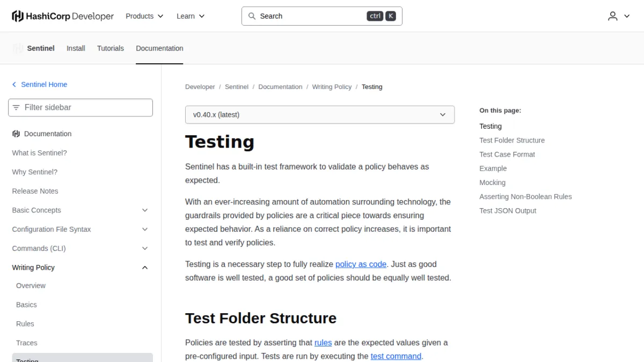Open 'Why Sentinel?' sidebar page

click(x=35, y=172)
